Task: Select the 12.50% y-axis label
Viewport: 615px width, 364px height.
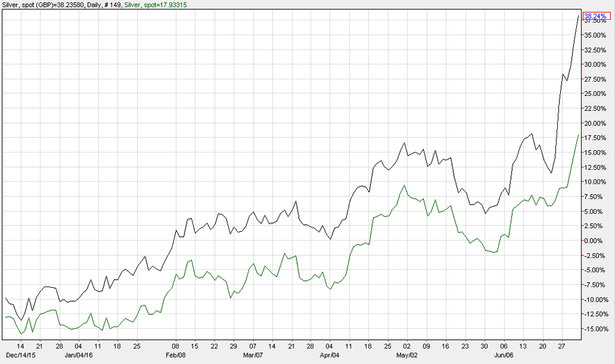Action: (595, 167)
